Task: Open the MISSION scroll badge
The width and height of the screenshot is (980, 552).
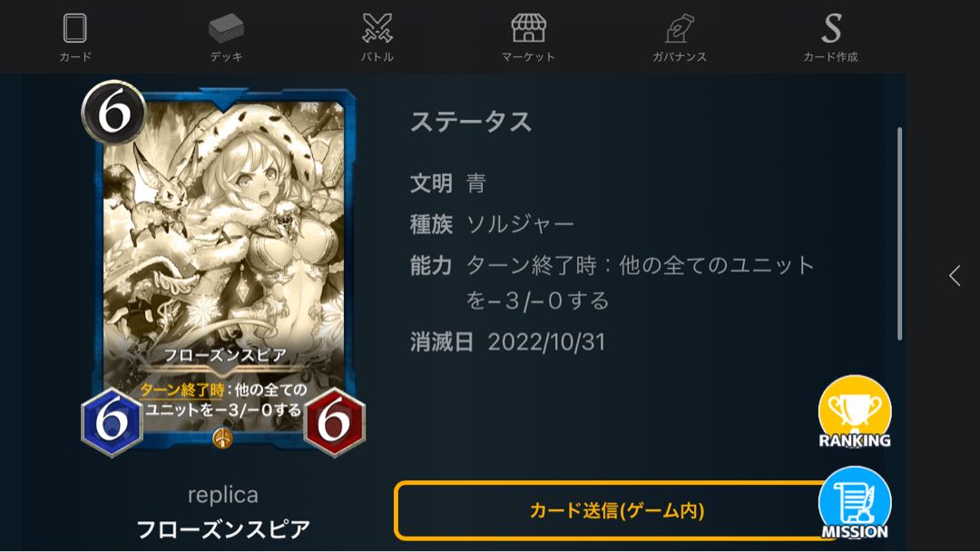Action: (x=855, y=503)
